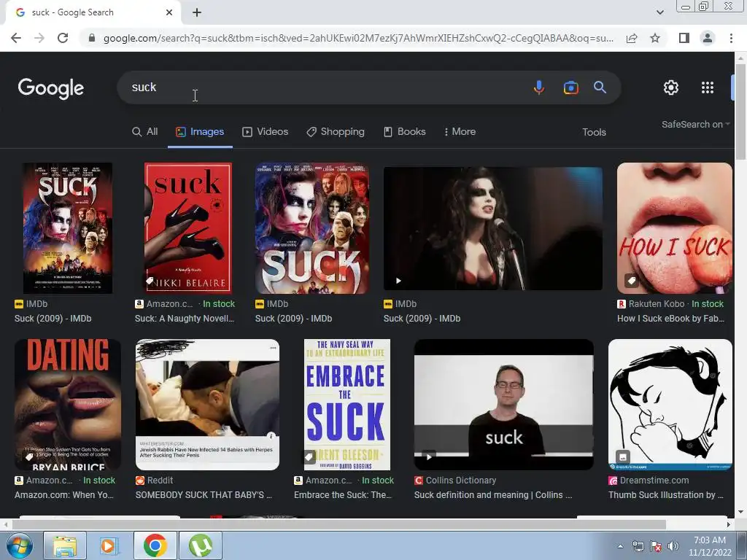The height and width of the screenshot is (560, 747).
Task: Open Windows Explorer from taskbar
Action: pyautogui.click(x=64, y=545)
